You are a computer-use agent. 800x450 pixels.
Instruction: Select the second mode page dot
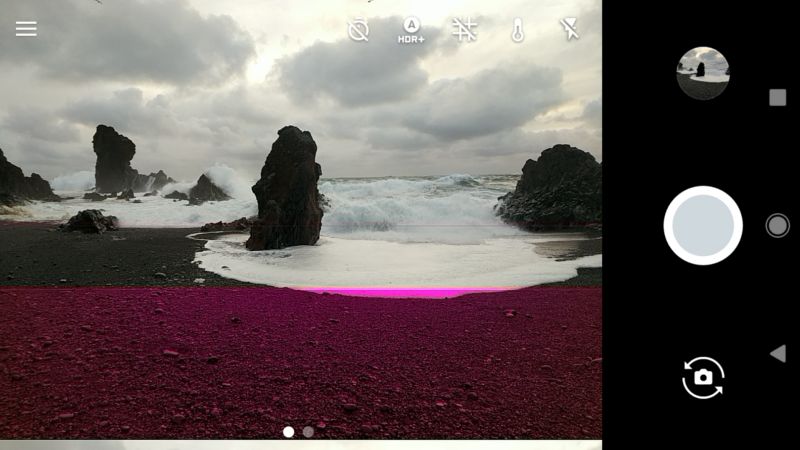pyautogui.click(x=308, y=432)
